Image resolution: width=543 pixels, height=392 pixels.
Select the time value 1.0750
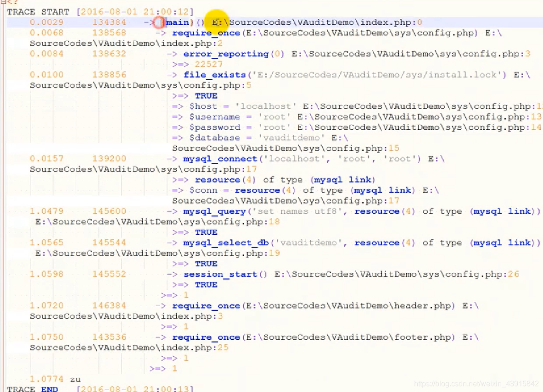point(47,337)
